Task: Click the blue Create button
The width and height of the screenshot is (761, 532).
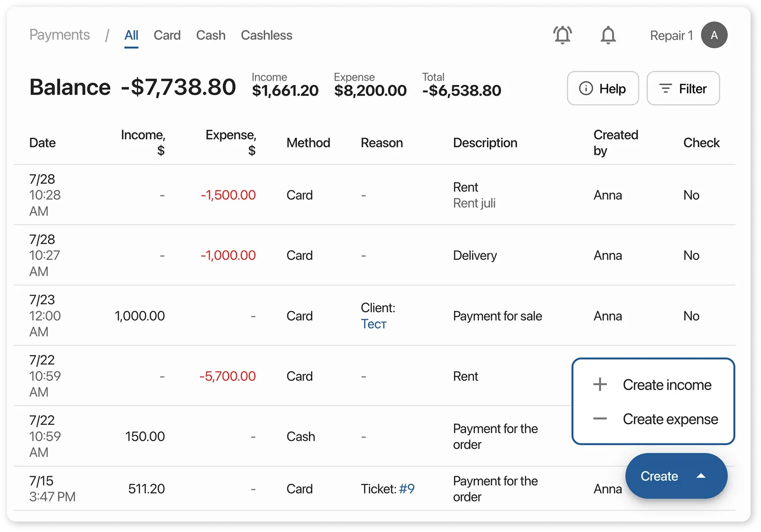Action: click(659, 476)
